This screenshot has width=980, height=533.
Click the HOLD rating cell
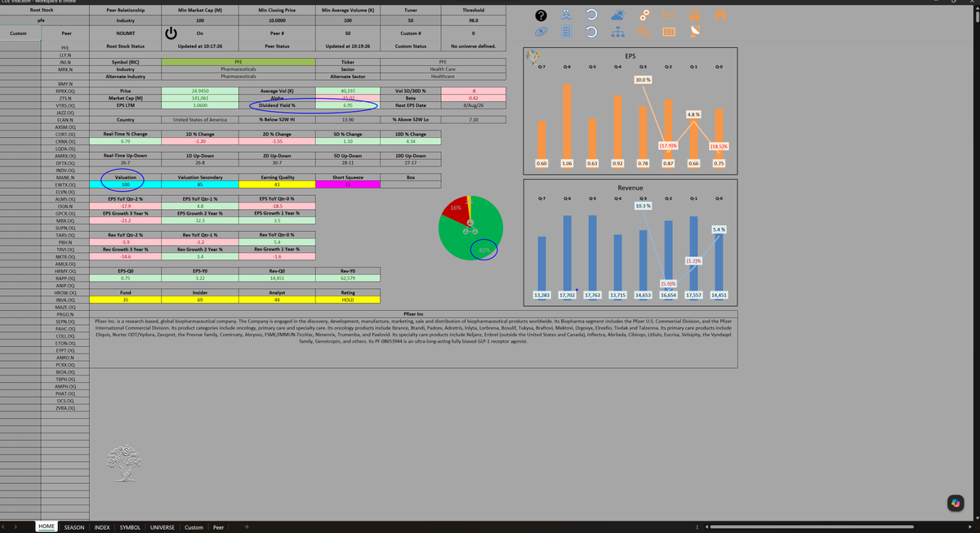pos(347,300)
